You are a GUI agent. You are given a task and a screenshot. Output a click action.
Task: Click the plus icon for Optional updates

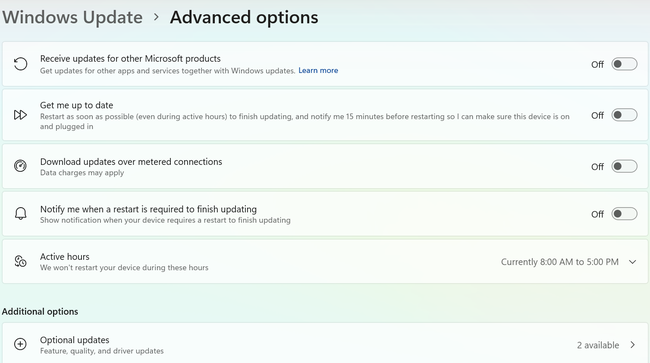(x=20, y=344)
